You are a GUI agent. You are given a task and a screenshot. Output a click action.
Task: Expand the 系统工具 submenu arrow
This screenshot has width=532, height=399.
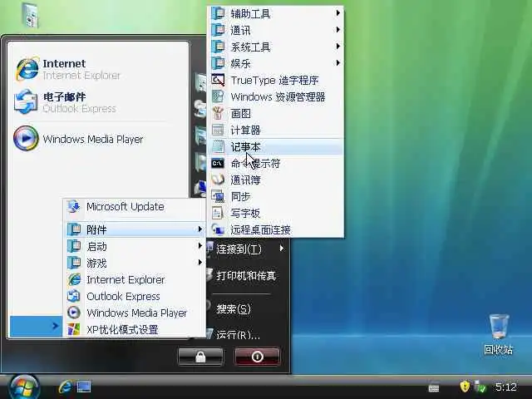click(338, 47)
